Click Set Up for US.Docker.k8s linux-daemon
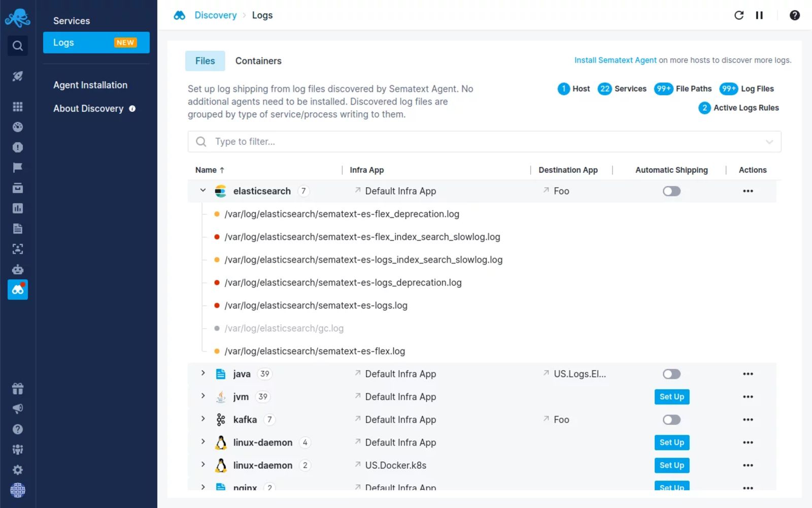812x508 pixels. [x=671, y=465]
